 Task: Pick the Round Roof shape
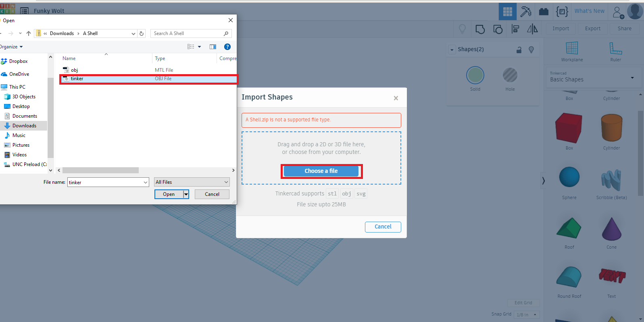point(569,277)
